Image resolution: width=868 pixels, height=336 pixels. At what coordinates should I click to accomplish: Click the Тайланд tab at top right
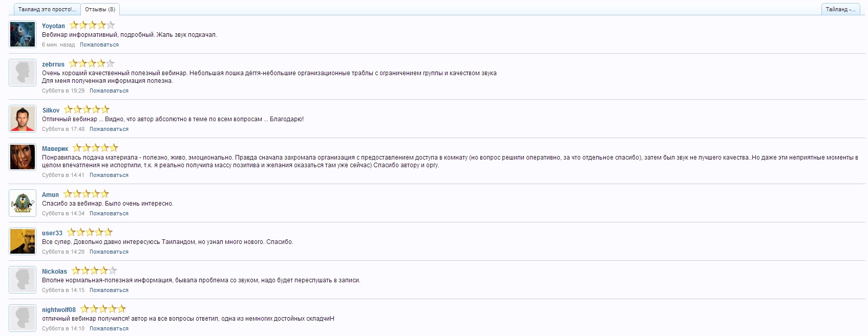pyautogui.click(x=840, y=9)
